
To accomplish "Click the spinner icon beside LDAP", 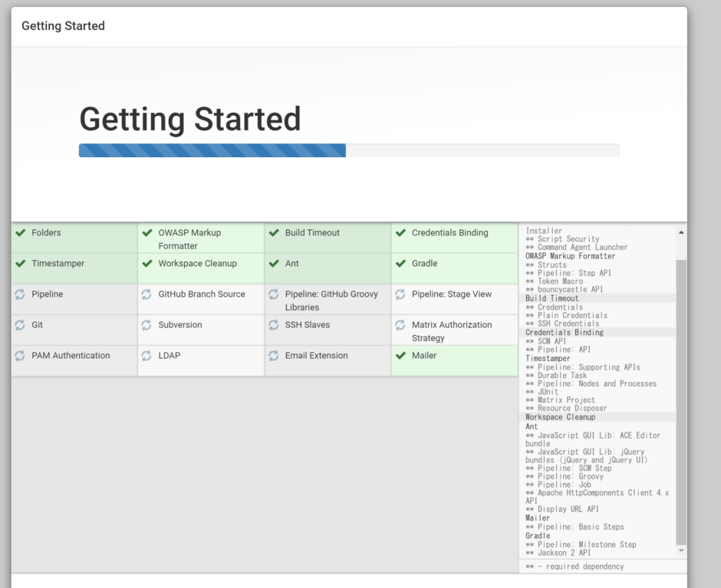I will [x=146, y=355].
